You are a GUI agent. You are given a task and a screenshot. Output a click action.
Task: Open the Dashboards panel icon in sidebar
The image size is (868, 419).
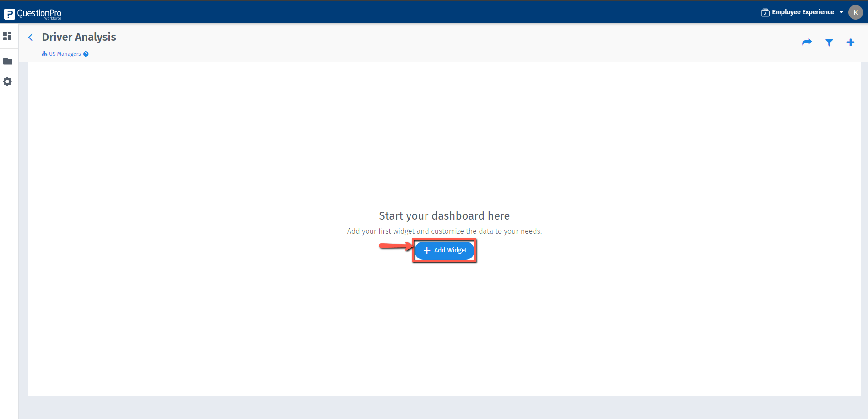pos(8,36)
